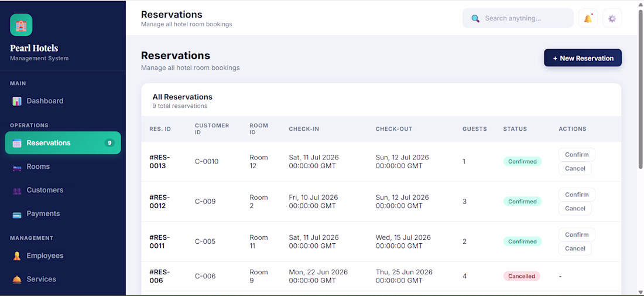The height and width of the screenshot is (296, 644).
Task: Click the Pearl Hotels logo icon
Action: (x=21, y=25)
